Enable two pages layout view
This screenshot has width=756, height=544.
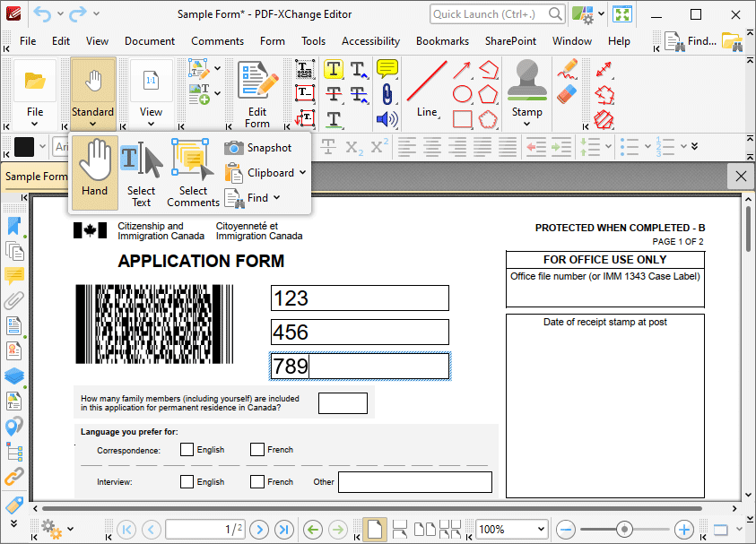tap(425, 530)
